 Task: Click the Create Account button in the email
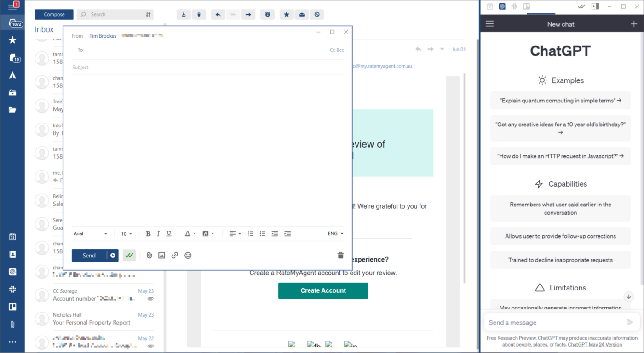click(323, 290)
